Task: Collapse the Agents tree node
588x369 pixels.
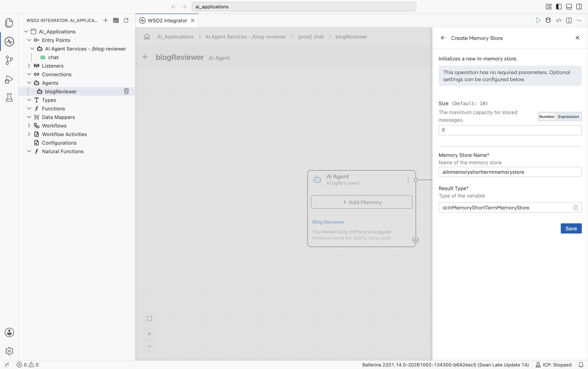Action: click(x=29, y=83)
